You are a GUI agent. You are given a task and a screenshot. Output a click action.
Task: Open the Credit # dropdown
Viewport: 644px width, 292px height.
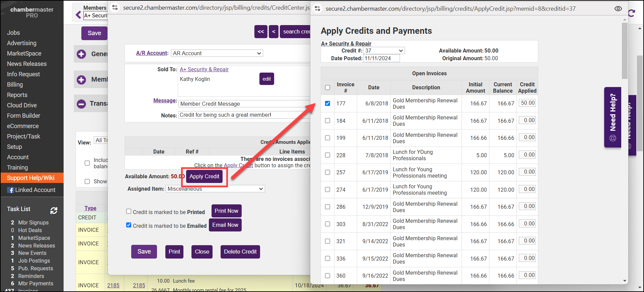(384, 51)
